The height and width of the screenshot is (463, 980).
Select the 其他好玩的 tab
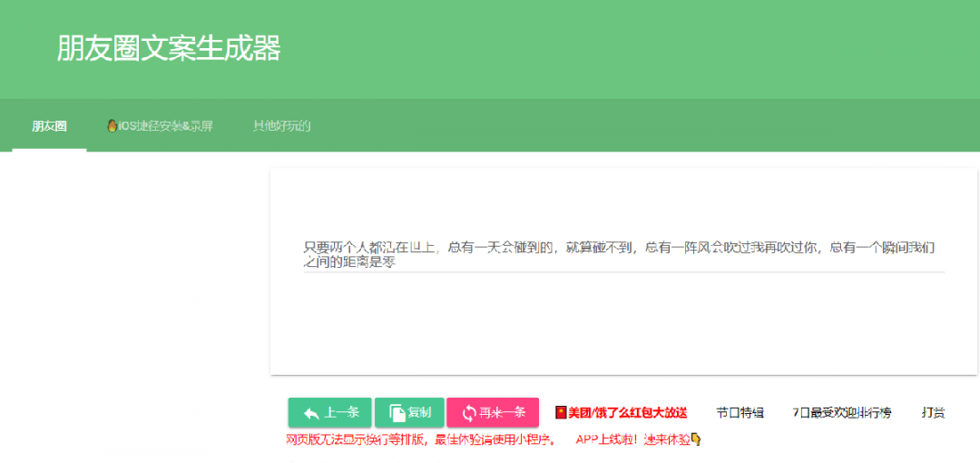tap(281, 126)
